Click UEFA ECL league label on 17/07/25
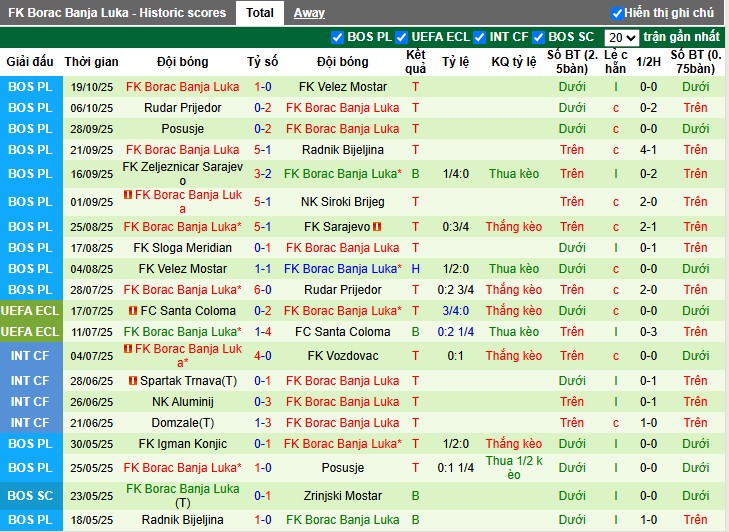 [x=30, y=311]
